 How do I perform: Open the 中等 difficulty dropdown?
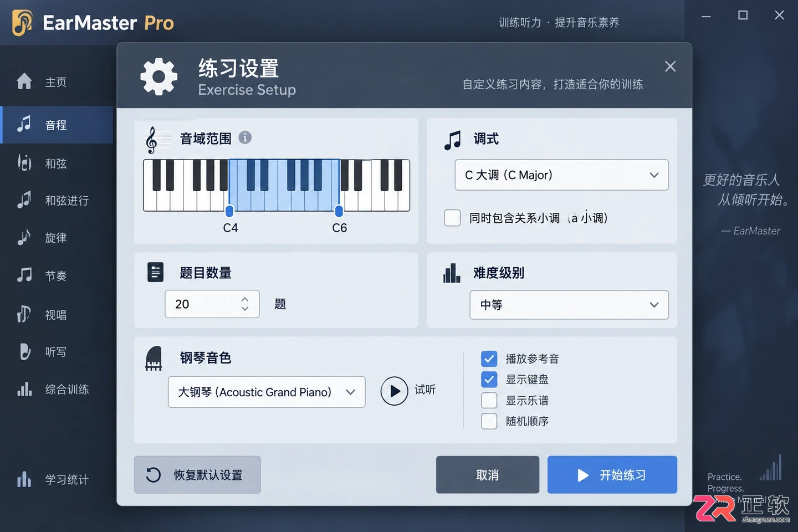tap(569, 305)
